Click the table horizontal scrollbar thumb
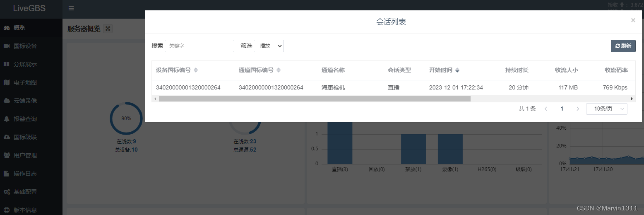Image resolution: width=644 pixels, height=215 pixels. pyautogui.click(x=315, y=99)
